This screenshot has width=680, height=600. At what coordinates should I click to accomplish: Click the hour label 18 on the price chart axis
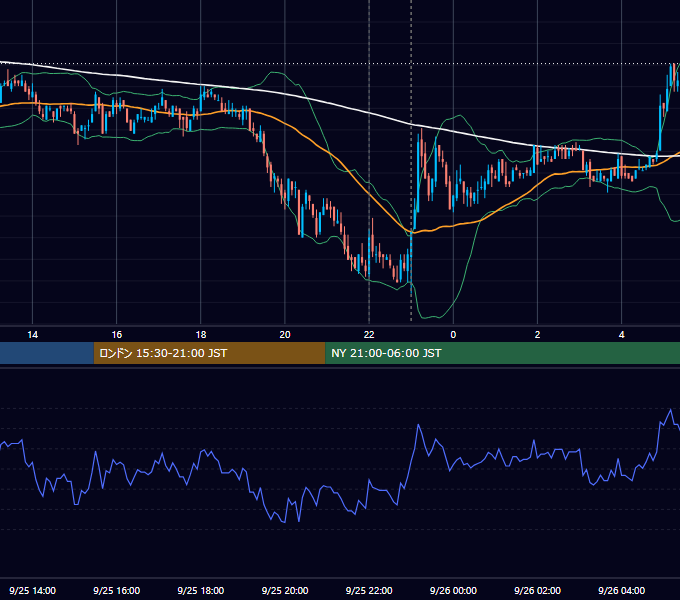[201, 335]
